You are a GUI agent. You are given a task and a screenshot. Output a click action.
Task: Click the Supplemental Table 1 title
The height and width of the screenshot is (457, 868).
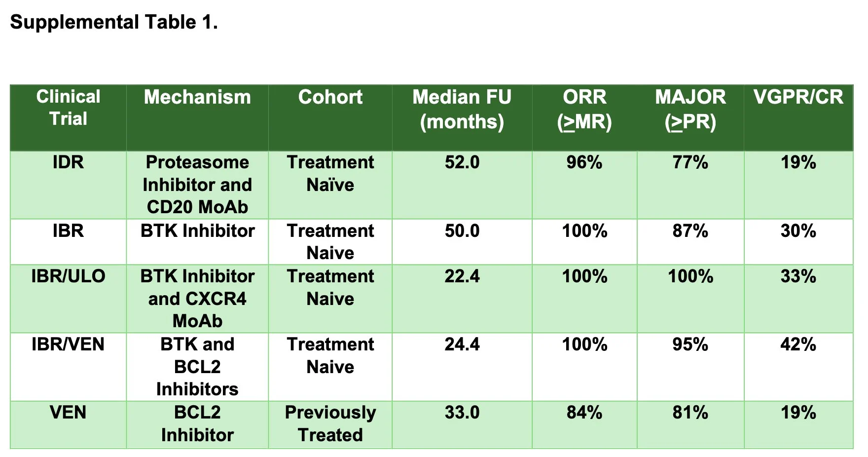(x=114, y=22)
